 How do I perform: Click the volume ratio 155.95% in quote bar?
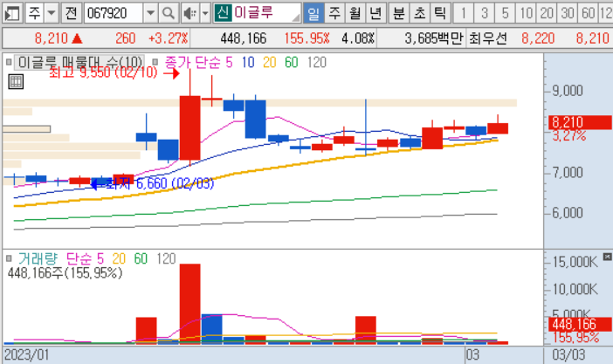[306, 38]
